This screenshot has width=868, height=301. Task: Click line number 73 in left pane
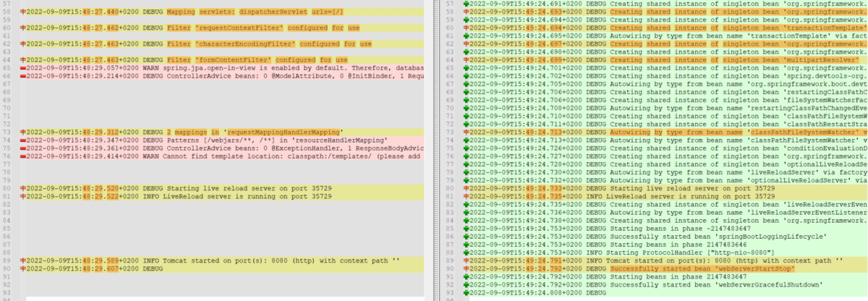(x=5, y=132)
